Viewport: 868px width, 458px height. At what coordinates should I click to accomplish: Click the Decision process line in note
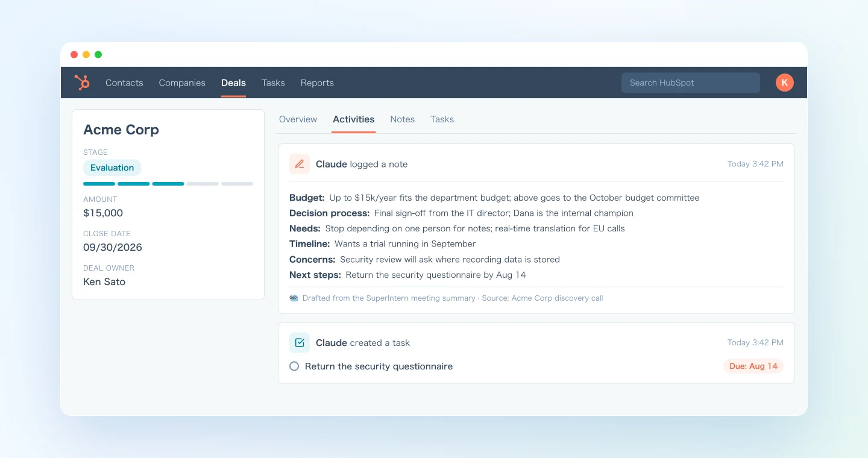(461, 213)
